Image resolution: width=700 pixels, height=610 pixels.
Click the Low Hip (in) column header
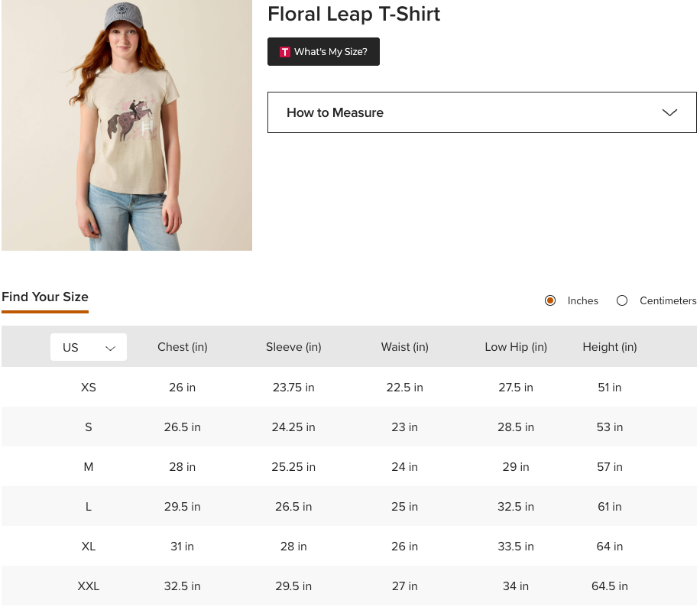[516, 347]
